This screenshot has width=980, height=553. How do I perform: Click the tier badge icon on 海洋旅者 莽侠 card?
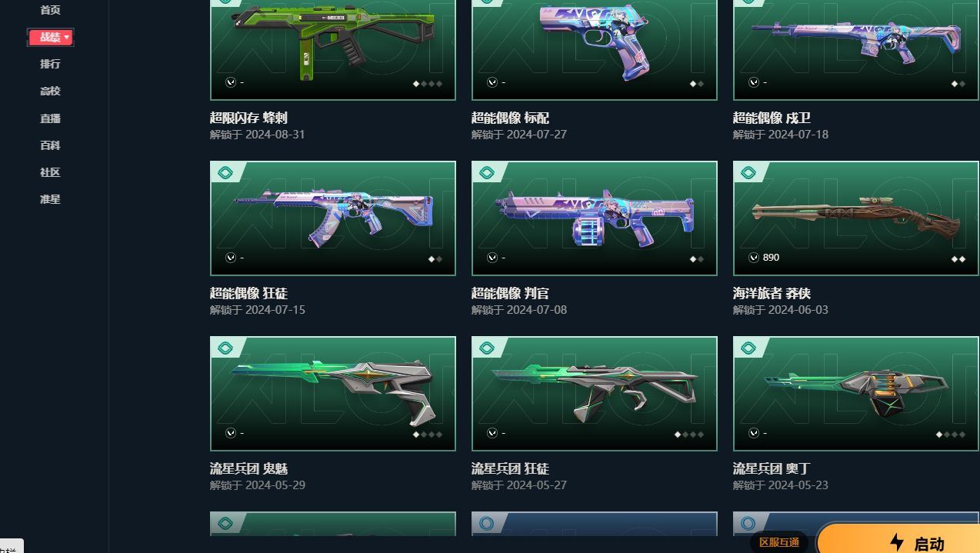pos(748,173)
